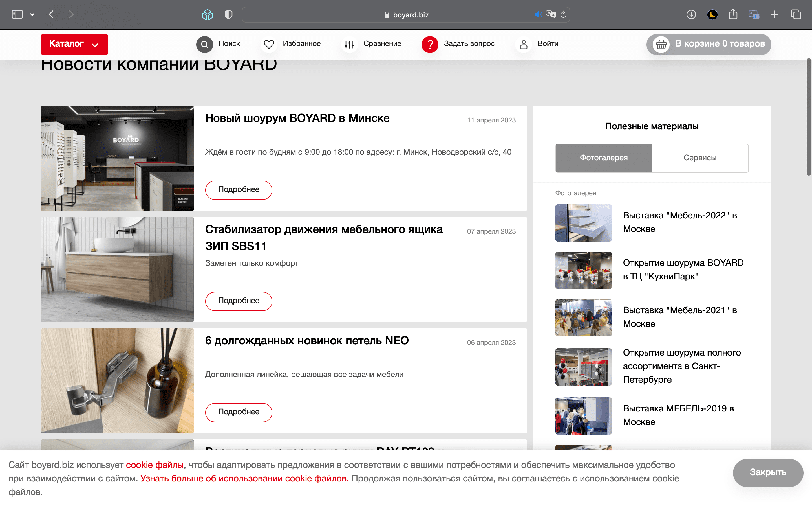Open the Санкт-Петербурге showroom gallery thumbnail
The width and height of the screenshot is (812, 508).
tap(583, 367)
